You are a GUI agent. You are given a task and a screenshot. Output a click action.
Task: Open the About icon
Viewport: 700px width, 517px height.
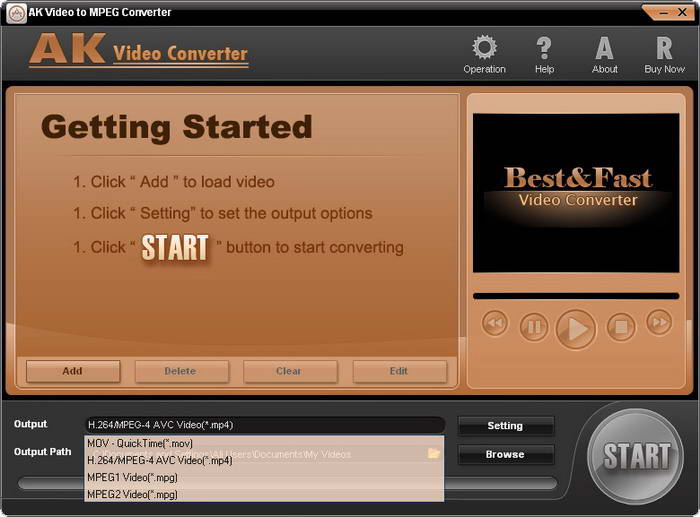pyautogui.click(x=604, y=54)
